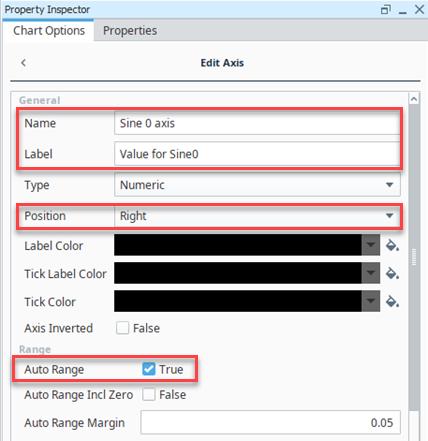Click the Tick Label Color black swatch

[238, 273]
